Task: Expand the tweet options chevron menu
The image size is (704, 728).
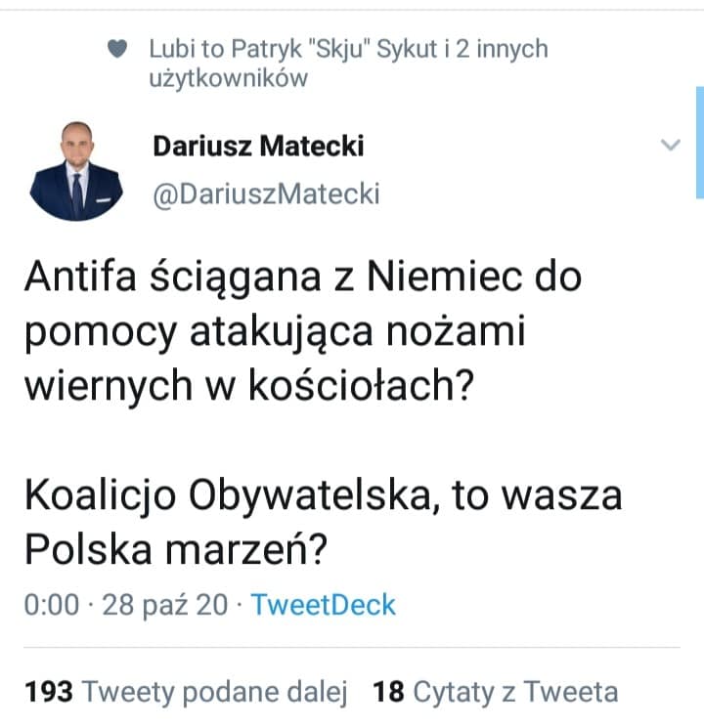Action: [671, 145]
